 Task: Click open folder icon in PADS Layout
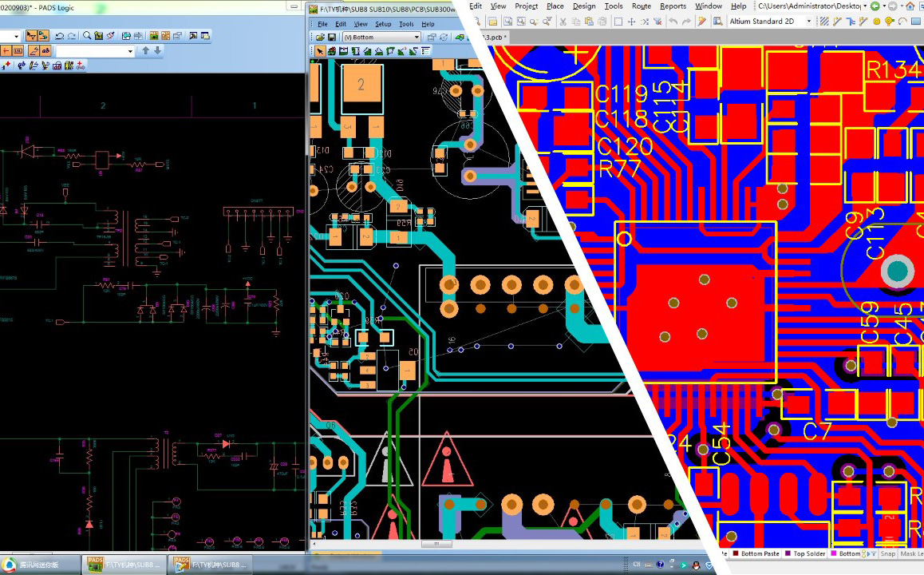(320, 38)
